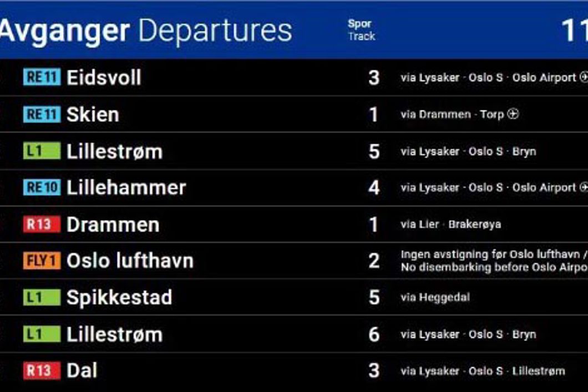Click the red R13 badge next to Dal
This screenshot has width=588, height=392.
point(42,370)
